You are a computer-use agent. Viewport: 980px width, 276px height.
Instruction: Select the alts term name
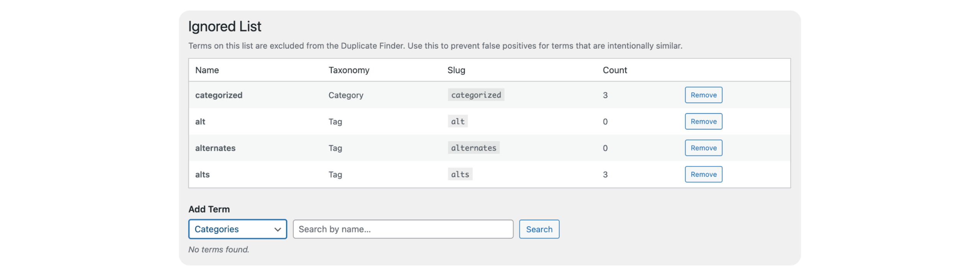tap(202, 175)
